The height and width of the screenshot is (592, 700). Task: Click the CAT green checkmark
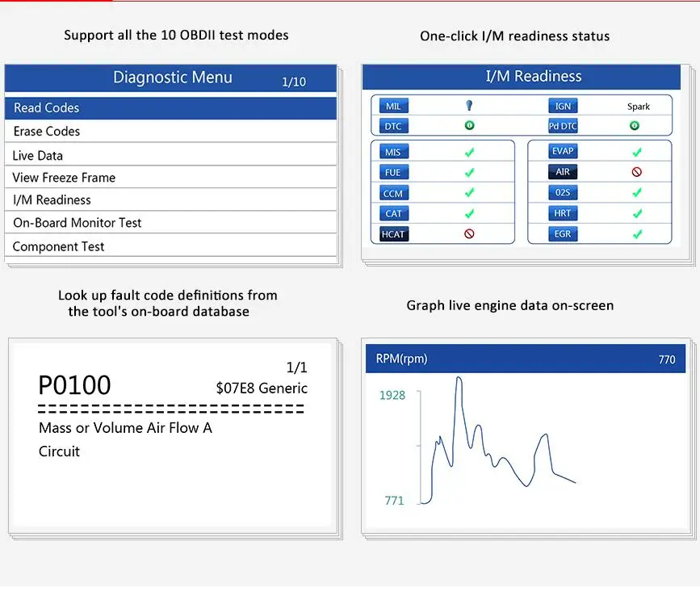pyautogui.click(x=469, y=213)
